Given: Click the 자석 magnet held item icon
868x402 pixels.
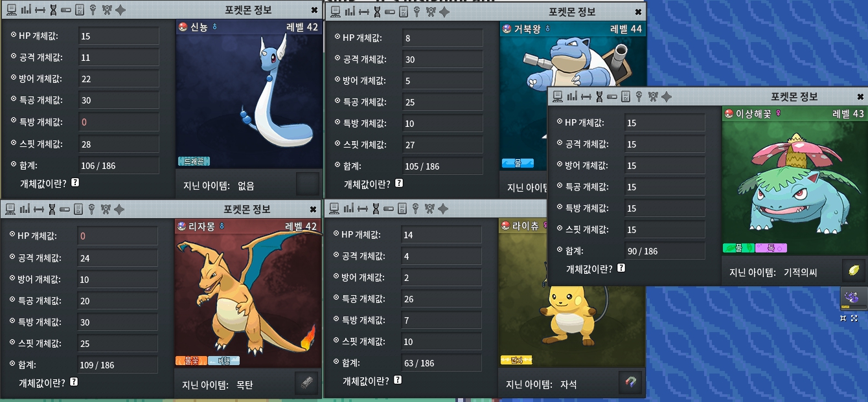Looking at the screenshot, I should [x=631, y=383].
